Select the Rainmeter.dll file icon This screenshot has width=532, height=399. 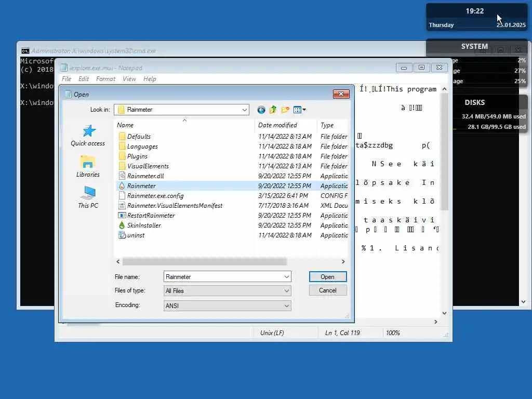(x=122, y=176)
